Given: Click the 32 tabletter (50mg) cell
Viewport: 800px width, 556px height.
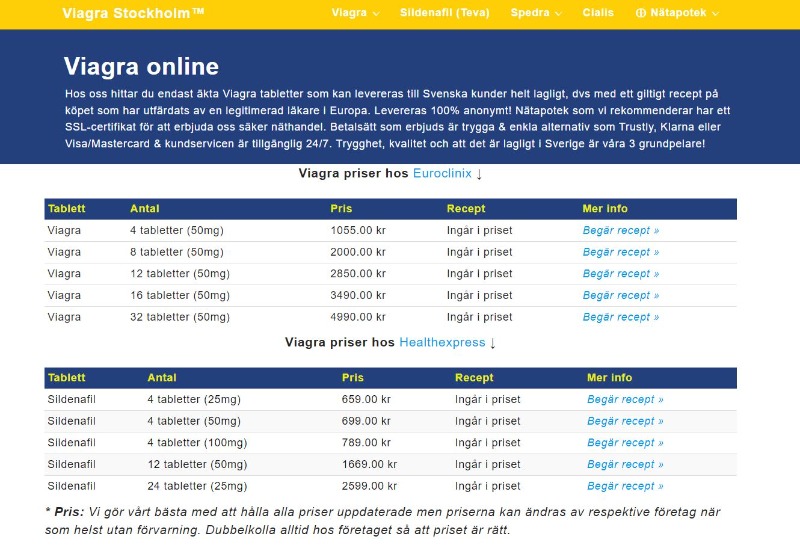Looking at the screenshot, I should [180, 317].
